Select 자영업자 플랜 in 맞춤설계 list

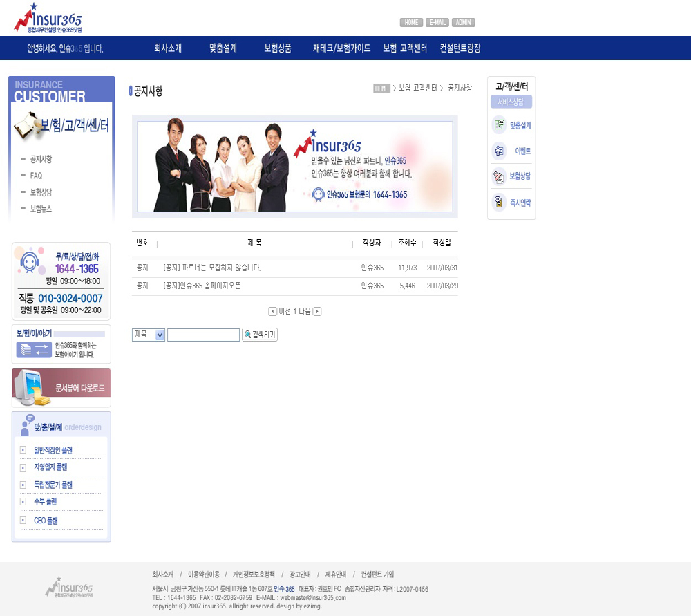click(x=50, y=467)
